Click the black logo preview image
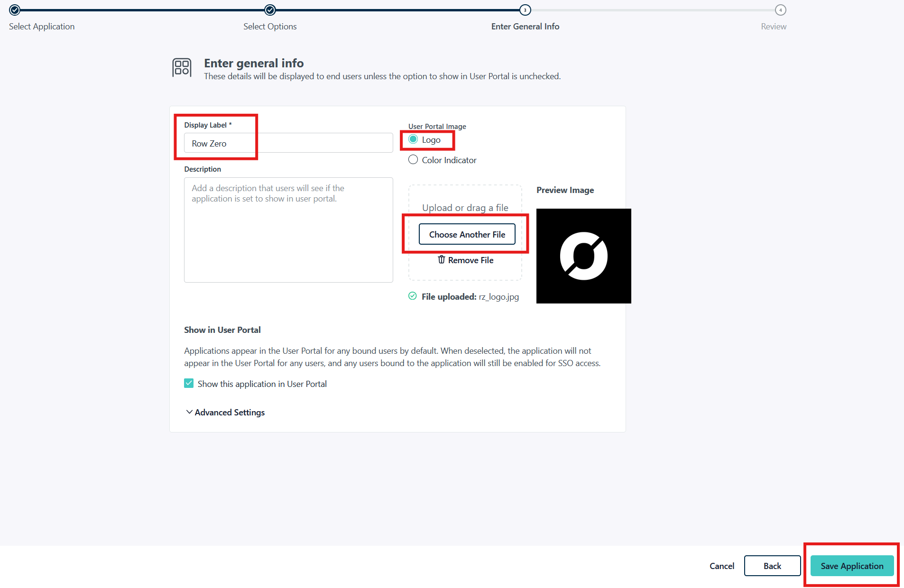 coord(583,256)
